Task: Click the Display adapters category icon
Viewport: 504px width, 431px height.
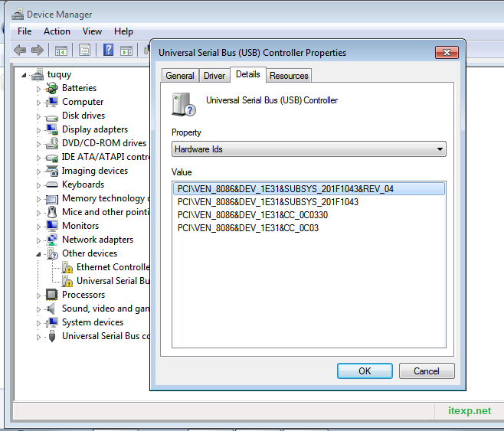Action: (52, 129)
